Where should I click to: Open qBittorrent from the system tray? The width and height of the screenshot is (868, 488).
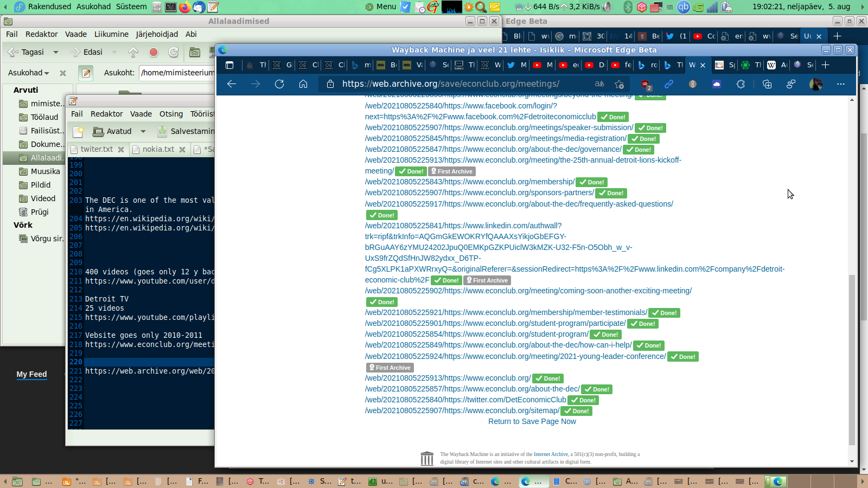point(683,7)
